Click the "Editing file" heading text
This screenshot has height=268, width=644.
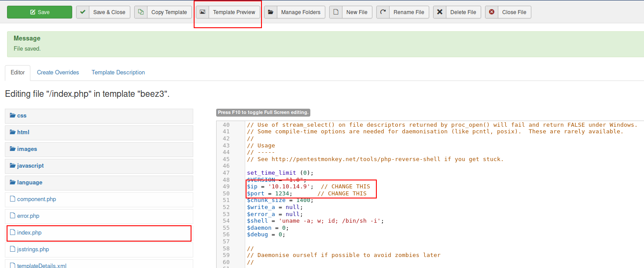[x=87, y=94]
